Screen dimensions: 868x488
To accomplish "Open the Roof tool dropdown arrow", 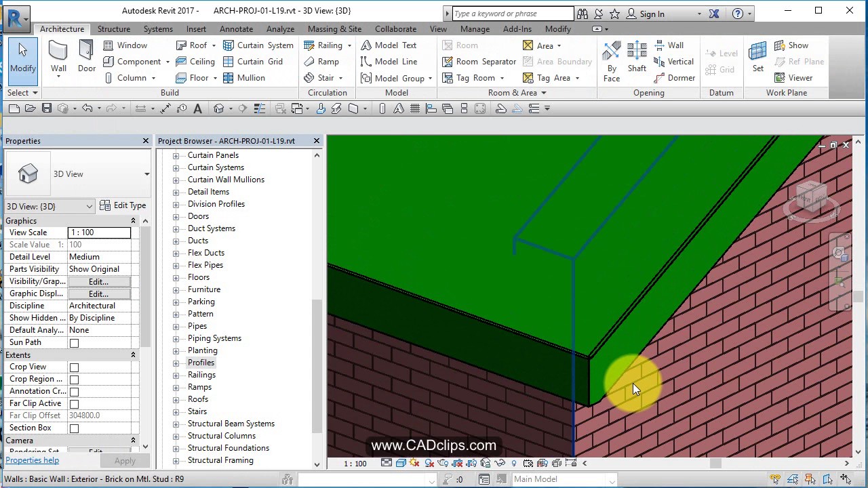I will pos(214,45).
